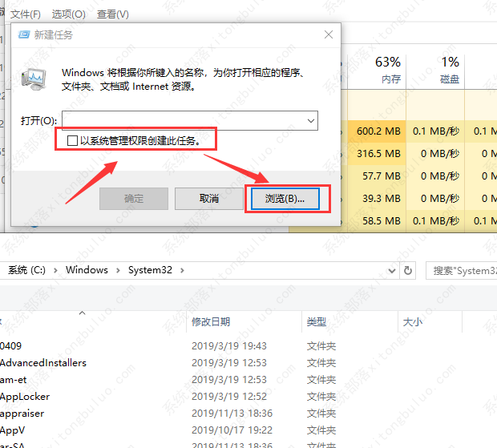Click the 确定 button
Screen dimensions: 497x448
click(x=134, y=199)
